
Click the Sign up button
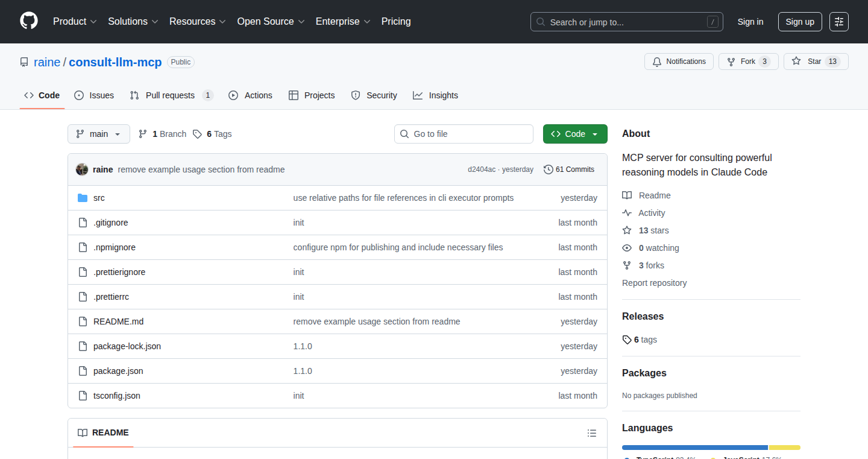pos(800,22)
